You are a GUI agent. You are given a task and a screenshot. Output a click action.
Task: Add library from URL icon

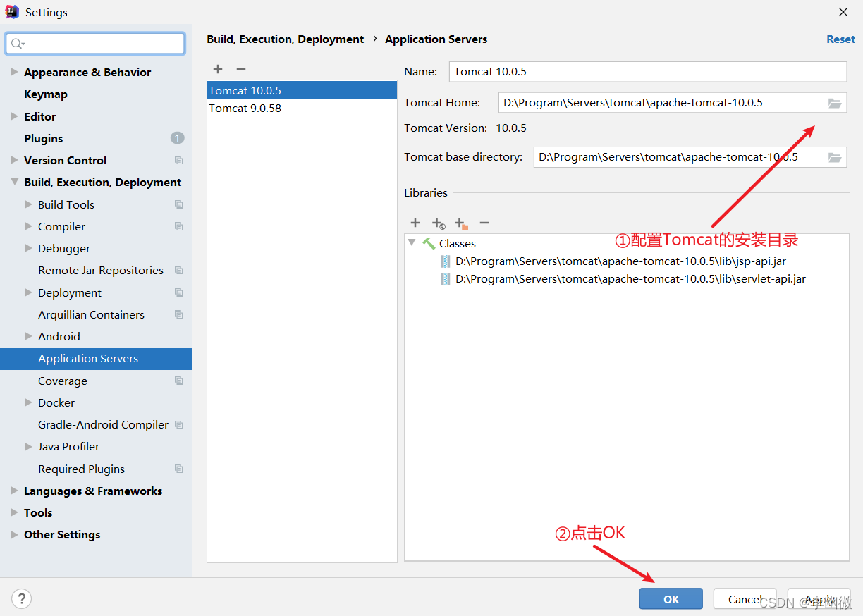tap(439, 223)
